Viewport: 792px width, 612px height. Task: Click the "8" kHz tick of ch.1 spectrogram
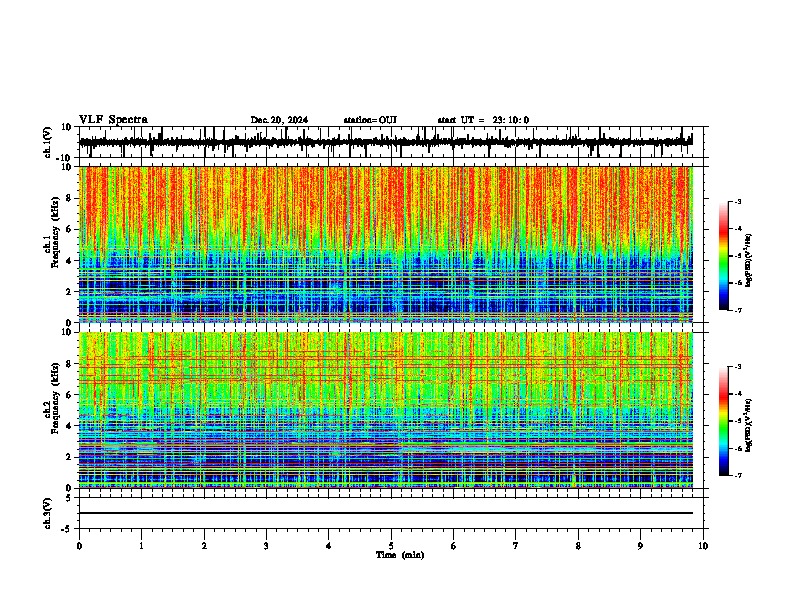point(70,198)
